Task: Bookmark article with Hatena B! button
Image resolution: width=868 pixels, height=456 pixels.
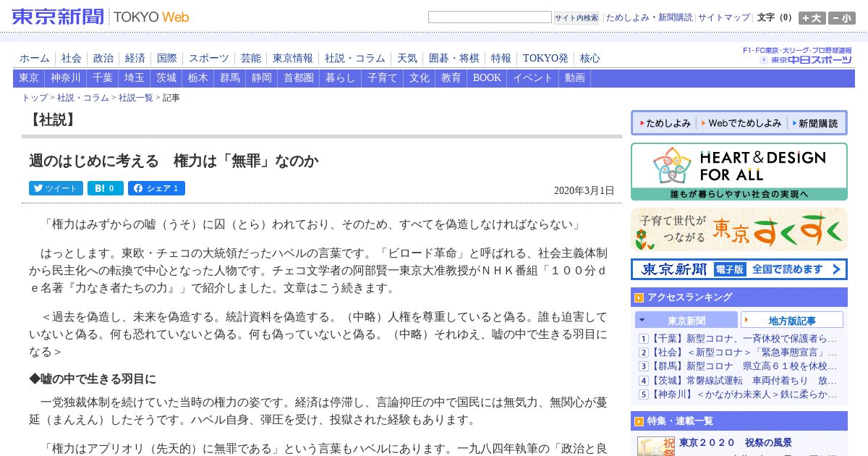Action: pyautogui.click(x=106, y=188)
